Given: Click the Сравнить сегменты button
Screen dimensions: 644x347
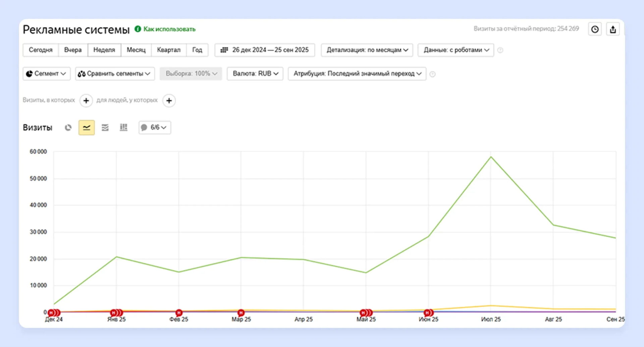Looking at the screenshot, I should pyautogui.click(x=115, y=74).
